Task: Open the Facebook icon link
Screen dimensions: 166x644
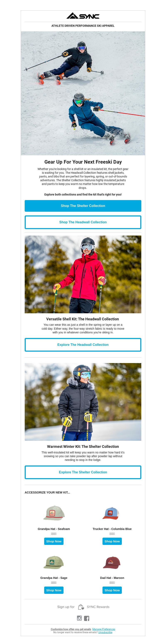Action: tap(87, 618)
